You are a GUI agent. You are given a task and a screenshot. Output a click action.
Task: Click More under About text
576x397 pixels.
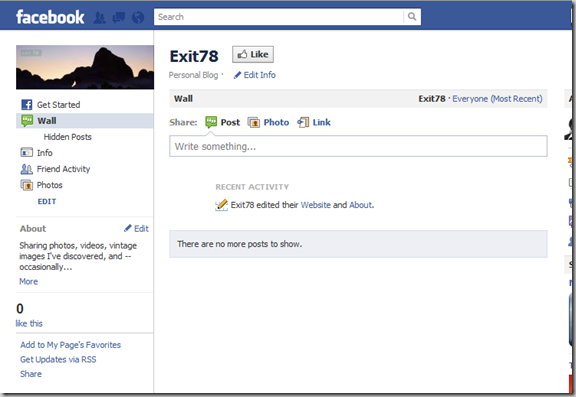[29, 282]
